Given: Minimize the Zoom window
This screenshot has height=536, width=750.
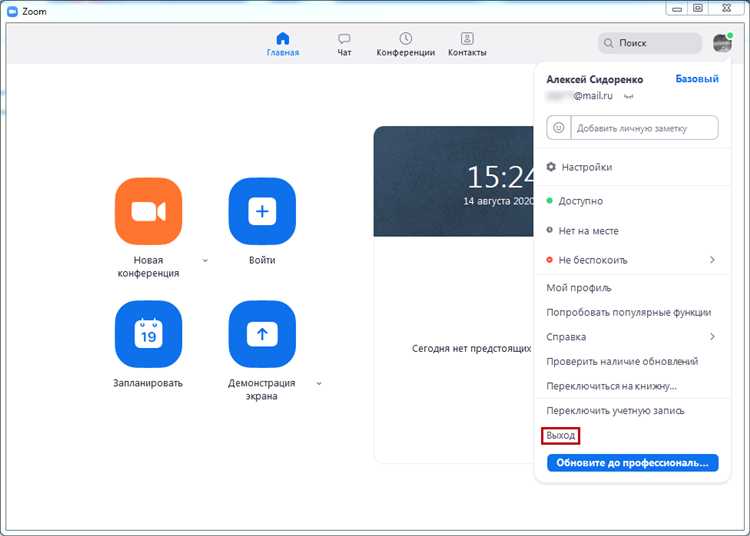Looking at the screenshot, I should coord(676,9).
